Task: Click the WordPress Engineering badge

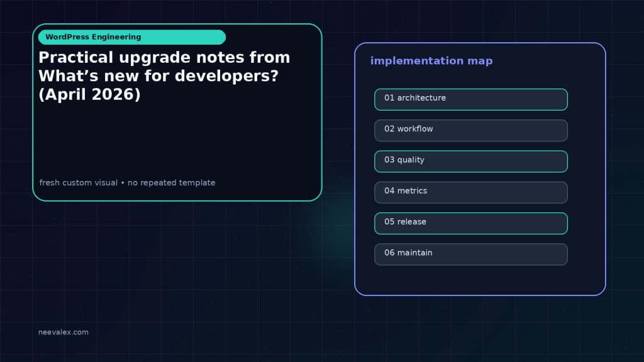Action: tap(132, 37)
